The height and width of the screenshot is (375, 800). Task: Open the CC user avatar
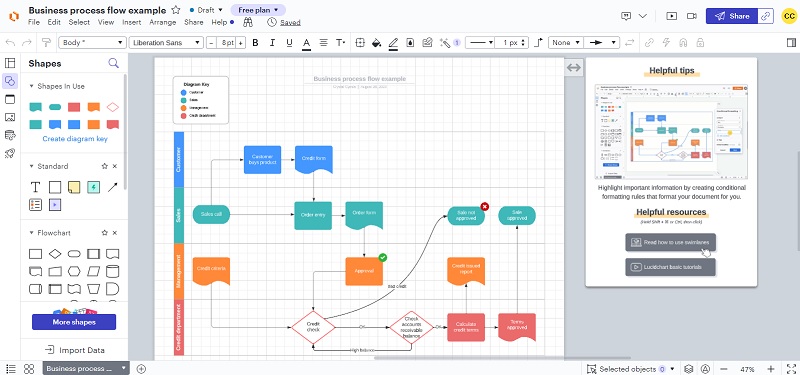coord(789,16)
